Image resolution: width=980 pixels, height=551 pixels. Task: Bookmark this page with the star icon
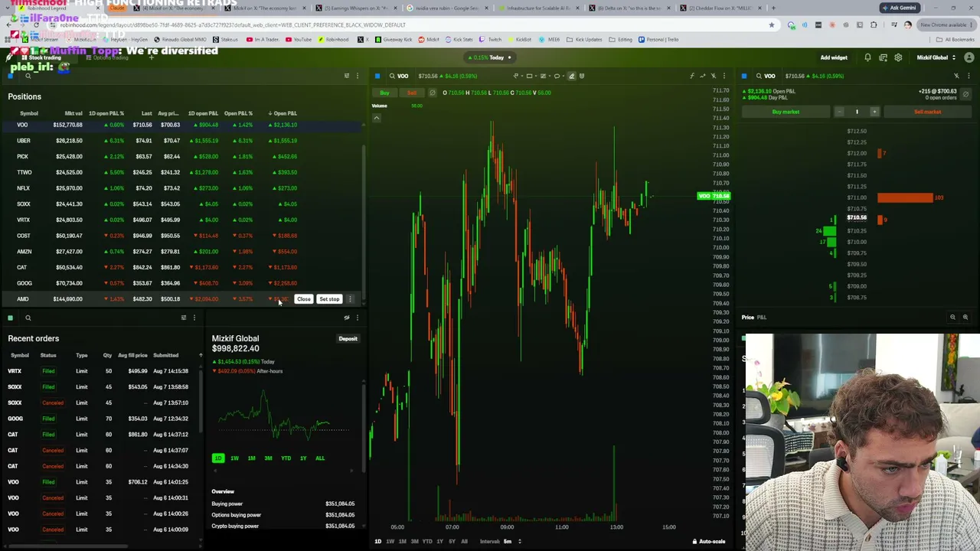pos(771,24)
